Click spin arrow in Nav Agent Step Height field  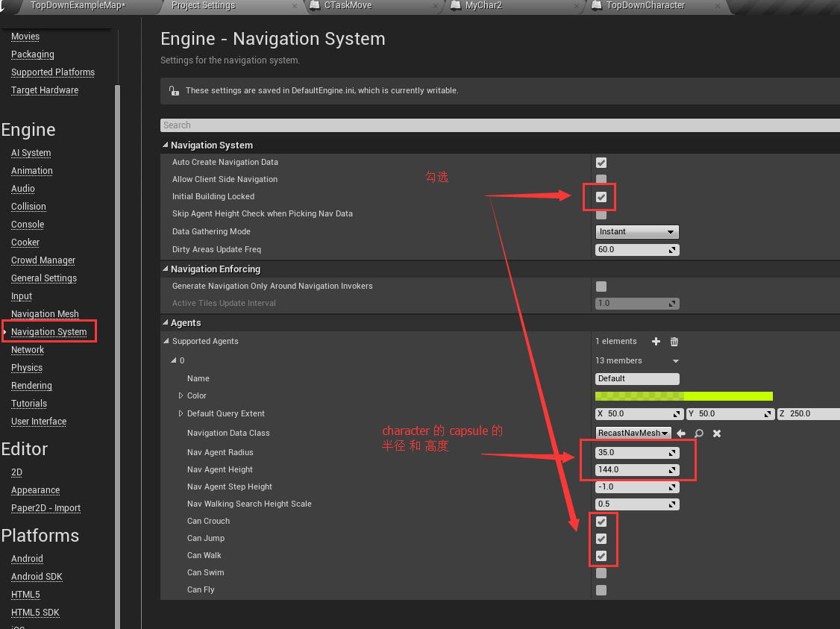[x=672, y=487]
